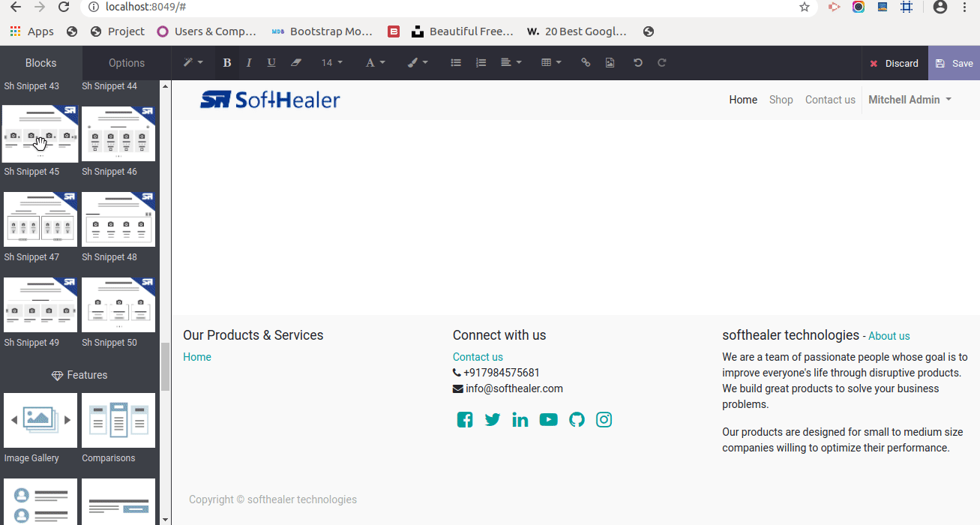This screenshot has height=525, width=980.
Task: Open the font size 14 dropdown
Action: (331, 63)
